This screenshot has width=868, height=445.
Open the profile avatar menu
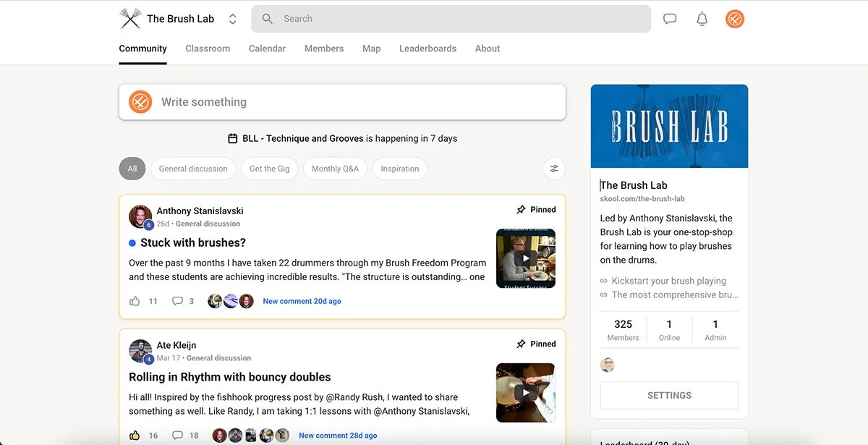pyautogui.click(x=735, y=19)
